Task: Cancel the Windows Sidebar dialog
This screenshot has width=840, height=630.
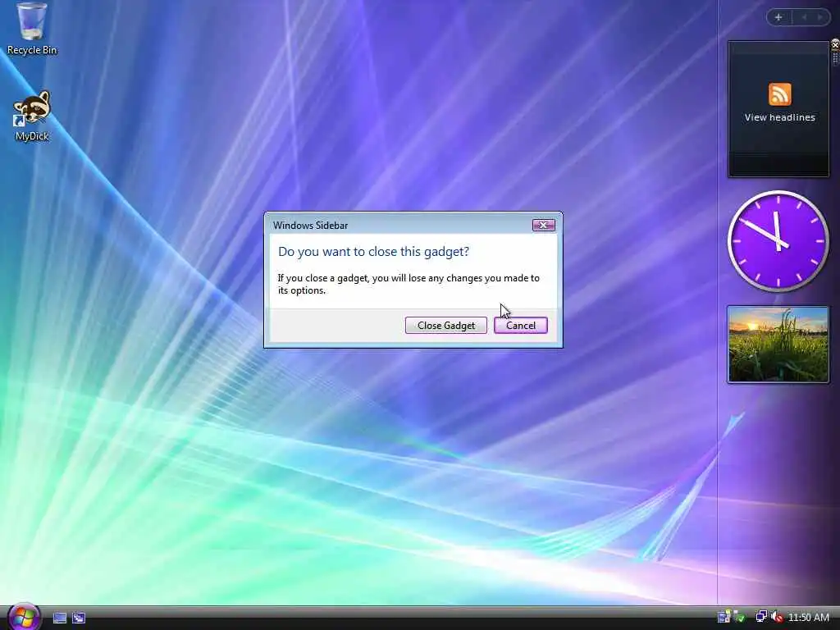Action: coord(521,325)
